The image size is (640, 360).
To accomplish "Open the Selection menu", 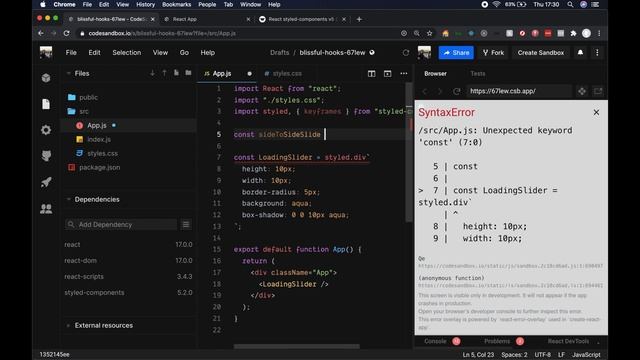I will point(127,53).
